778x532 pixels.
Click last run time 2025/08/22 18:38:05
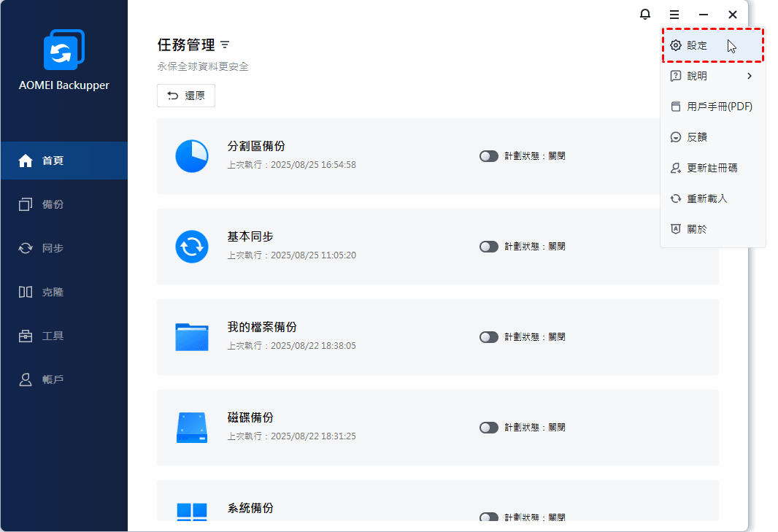pyautogui.click(x=313, y=345)
